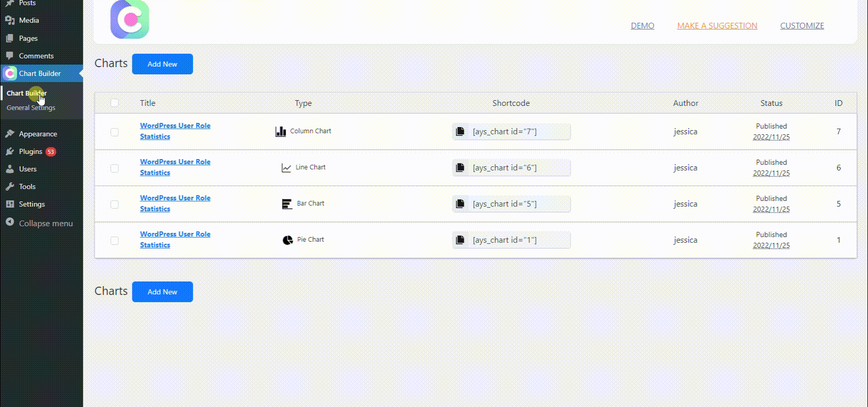Image resolution: width=868 pixels, height=407 pixels.
Task: Click the top Add New button
Action: click(x=162, y=64)
